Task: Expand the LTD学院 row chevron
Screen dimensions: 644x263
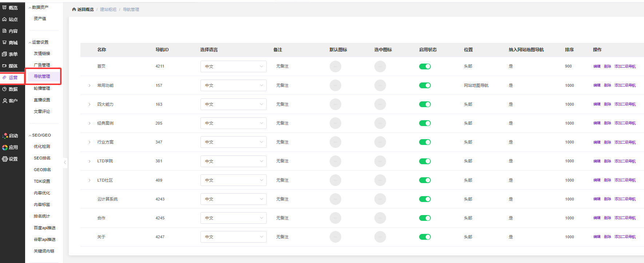Action: 90,161
